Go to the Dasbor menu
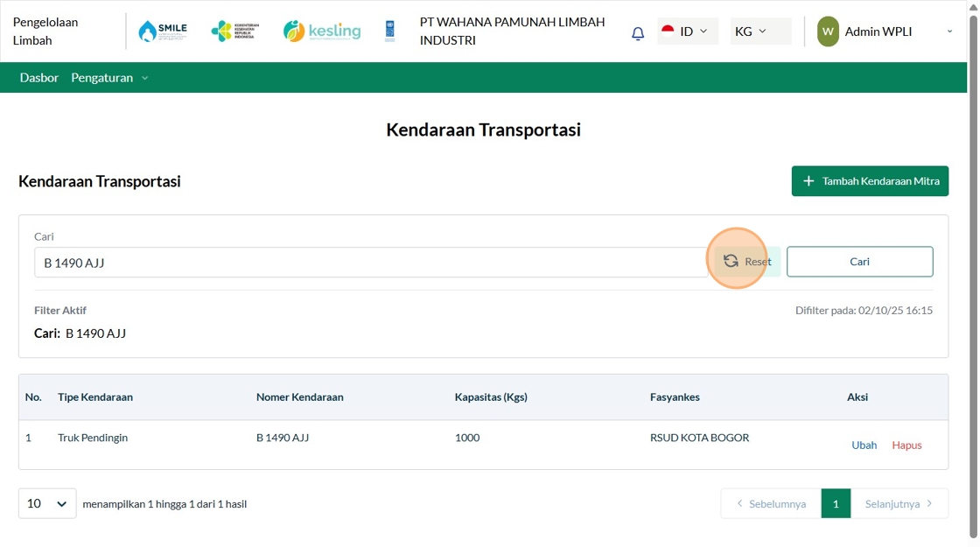Image resolution: width=980 pixels, height=547 pixels. click(38, 78)
